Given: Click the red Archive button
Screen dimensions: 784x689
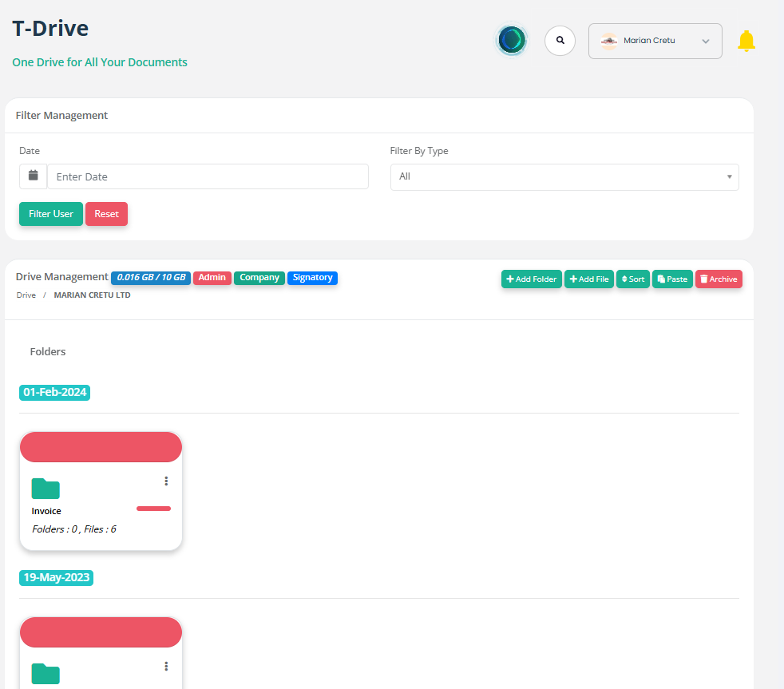Looking at the screenshot, I should (x=719, y=279).
